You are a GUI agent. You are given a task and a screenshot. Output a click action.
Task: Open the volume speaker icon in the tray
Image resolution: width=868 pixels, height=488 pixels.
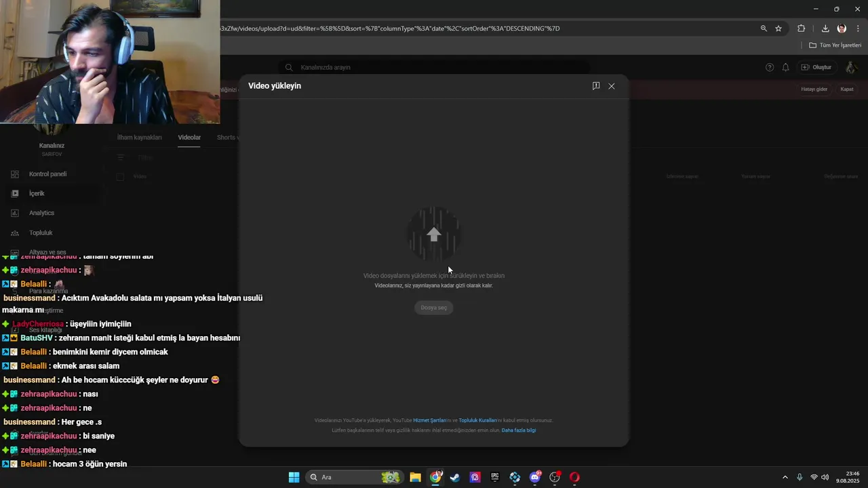(x=825, y=477)
